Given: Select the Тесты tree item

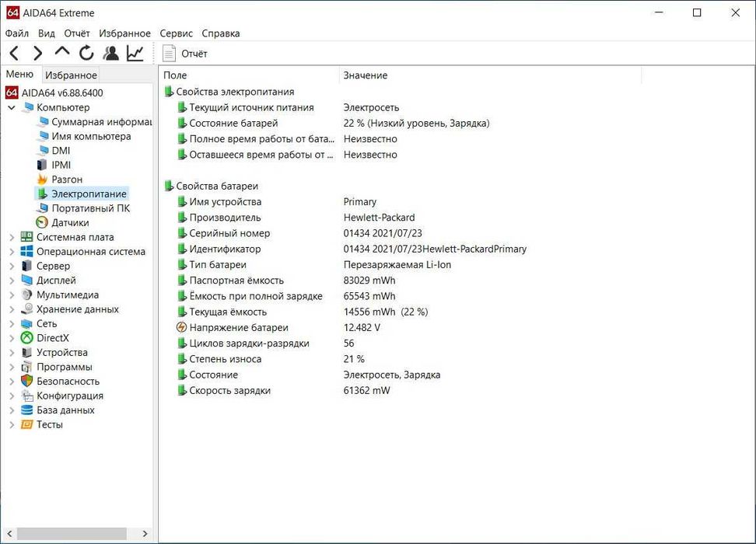Looking at the screenshot, I should (x=50, y=425).
